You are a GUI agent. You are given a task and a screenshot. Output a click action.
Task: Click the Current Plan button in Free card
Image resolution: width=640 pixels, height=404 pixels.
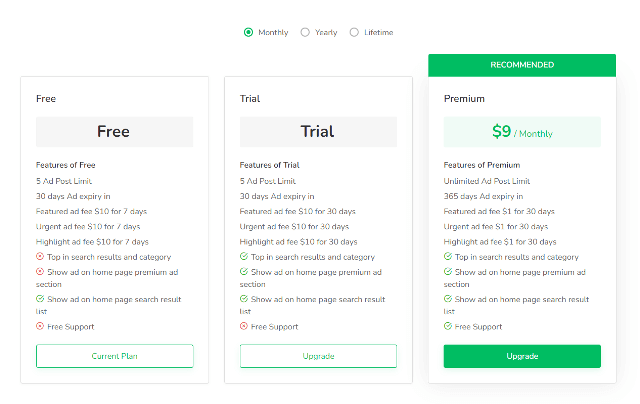tap(114, 356)
